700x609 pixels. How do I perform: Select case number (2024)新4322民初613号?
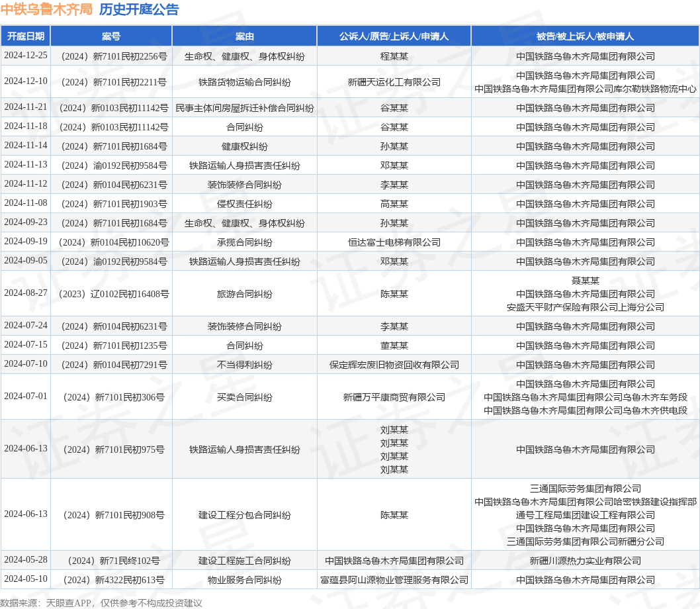114,580
